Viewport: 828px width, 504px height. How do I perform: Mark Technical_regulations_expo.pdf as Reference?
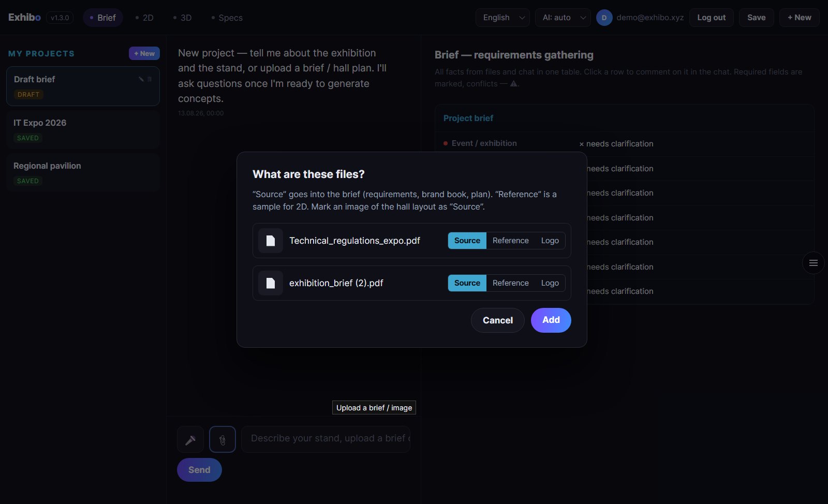click(510, 241)
